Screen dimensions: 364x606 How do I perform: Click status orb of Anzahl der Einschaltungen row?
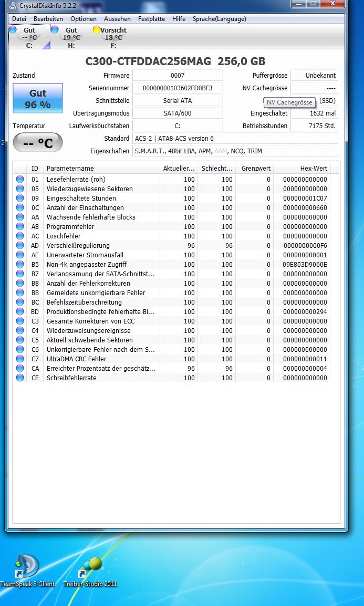click(20, 207)
